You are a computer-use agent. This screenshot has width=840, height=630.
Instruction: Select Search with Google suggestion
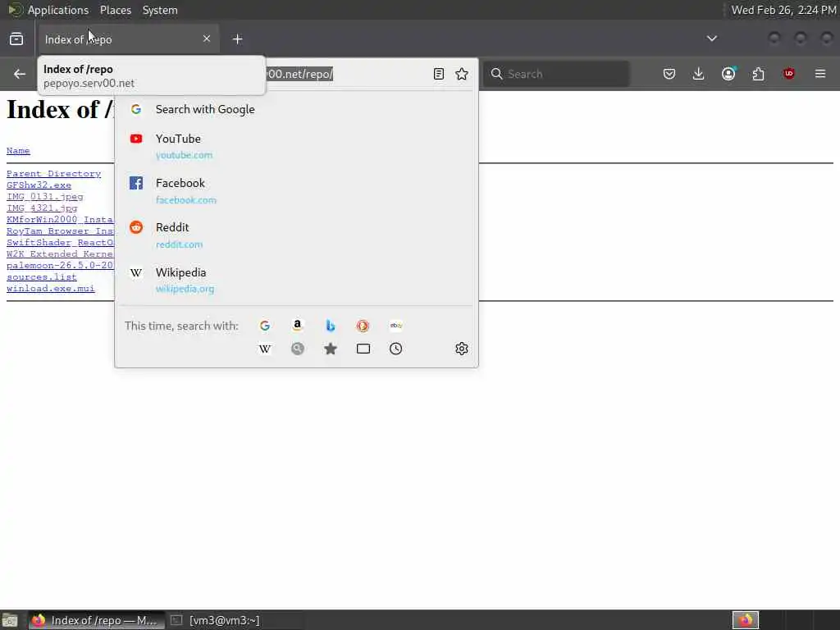coord(296,109)
